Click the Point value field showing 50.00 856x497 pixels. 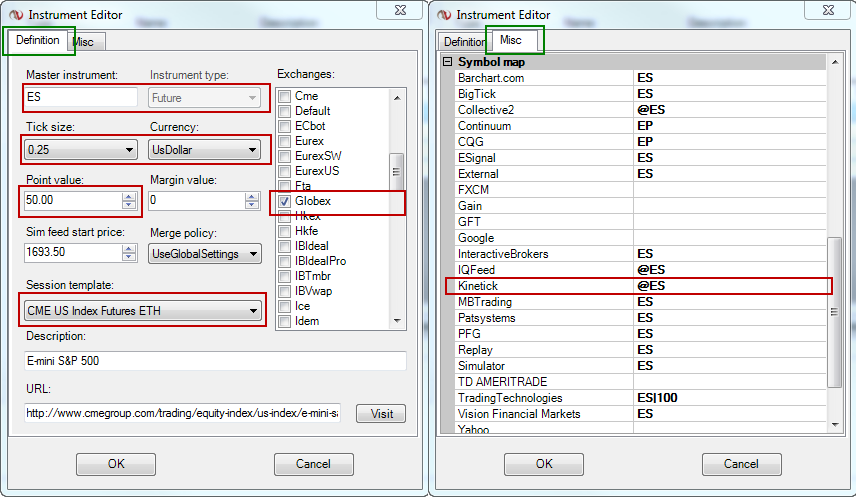[73, 200]
